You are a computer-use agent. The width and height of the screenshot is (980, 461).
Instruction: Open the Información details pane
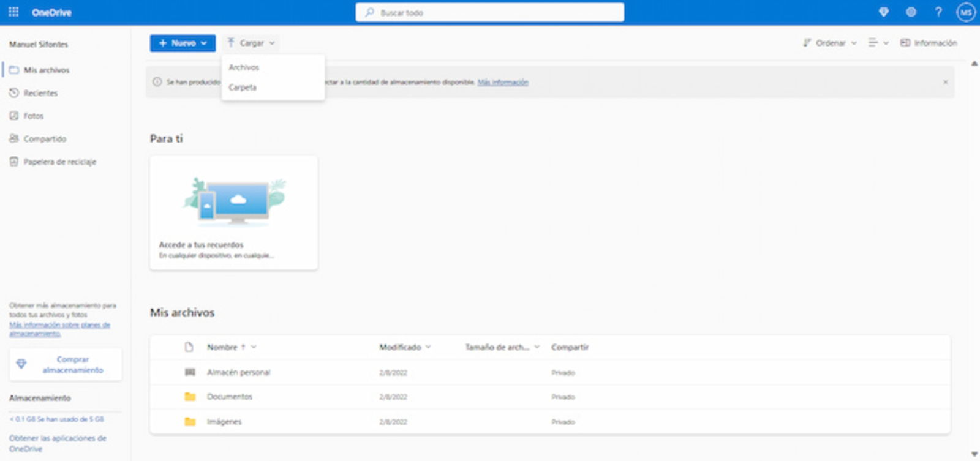point(929,43)
